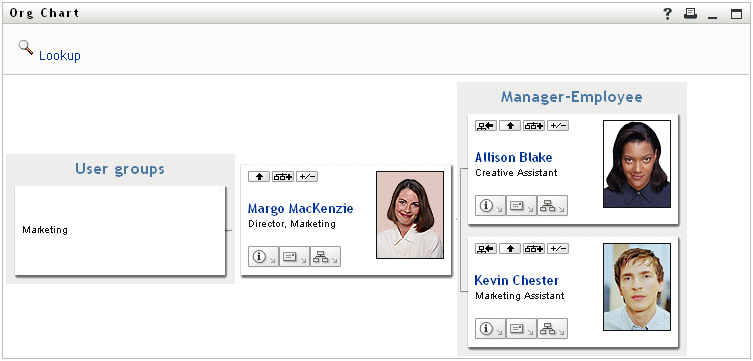Click Margo MacKenzie's photo

coord(410,215)
